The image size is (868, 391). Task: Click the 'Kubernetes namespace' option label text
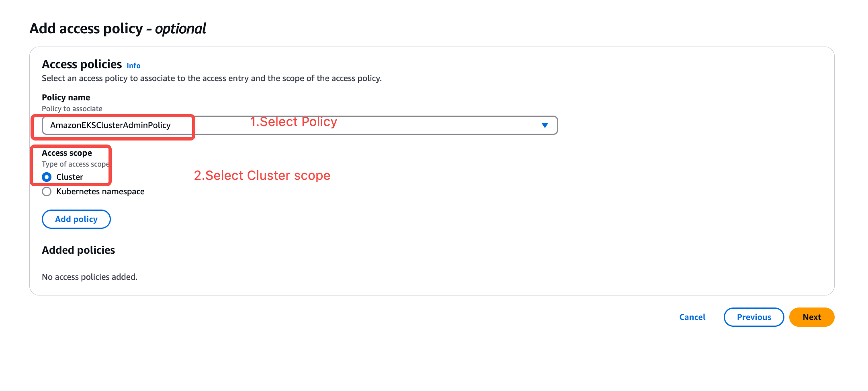click(x=100, y=191)
